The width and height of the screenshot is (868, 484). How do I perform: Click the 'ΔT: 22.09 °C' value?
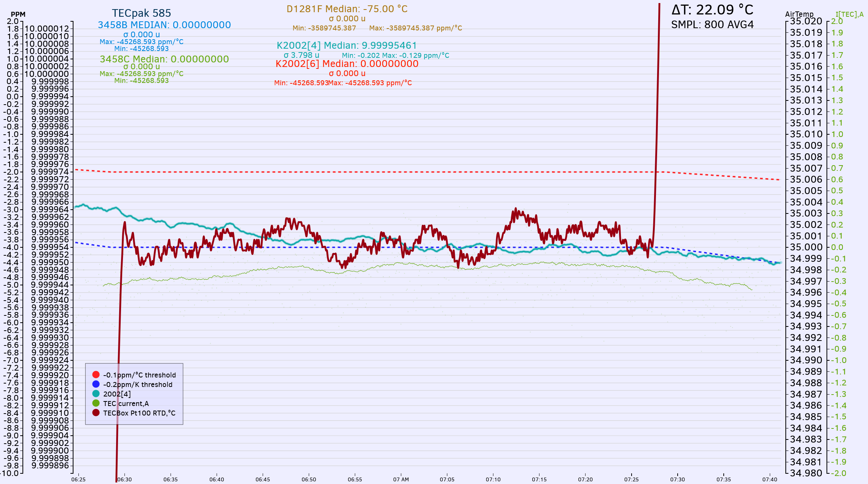(x=713, y=10)
